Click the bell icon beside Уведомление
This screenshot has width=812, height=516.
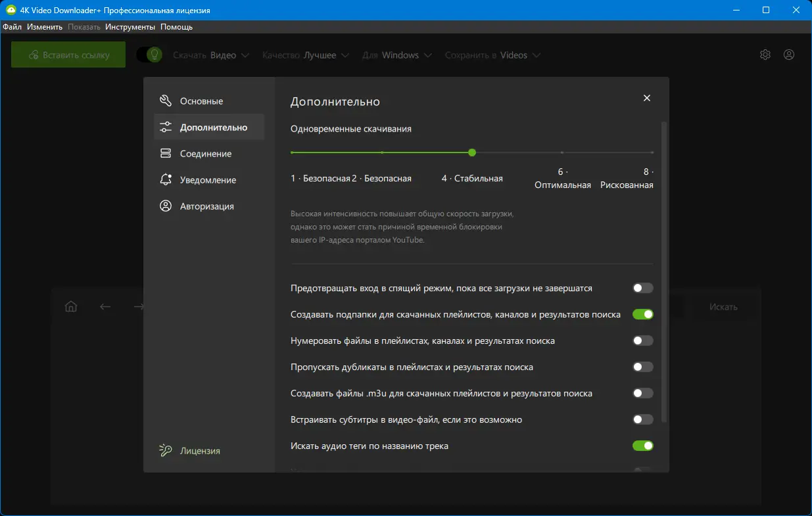pyautogui.click(x=166, y=179)
